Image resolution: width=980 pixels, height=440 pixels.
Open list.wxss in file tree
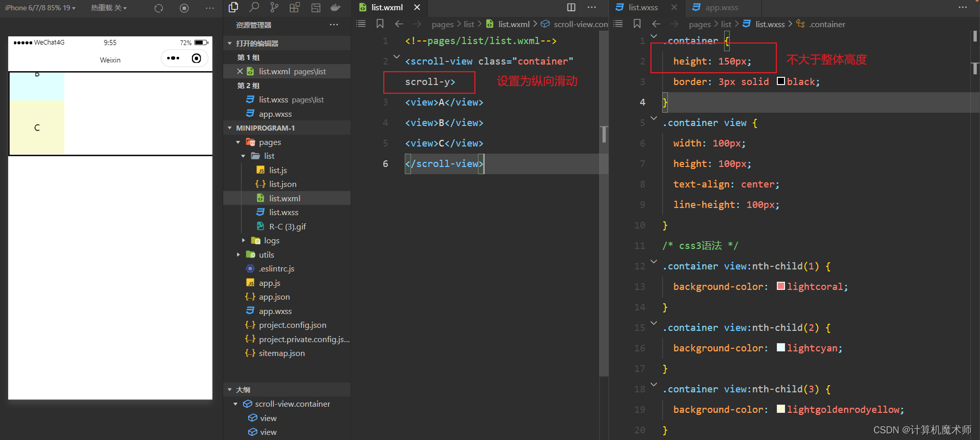click(x=284, y=213)
